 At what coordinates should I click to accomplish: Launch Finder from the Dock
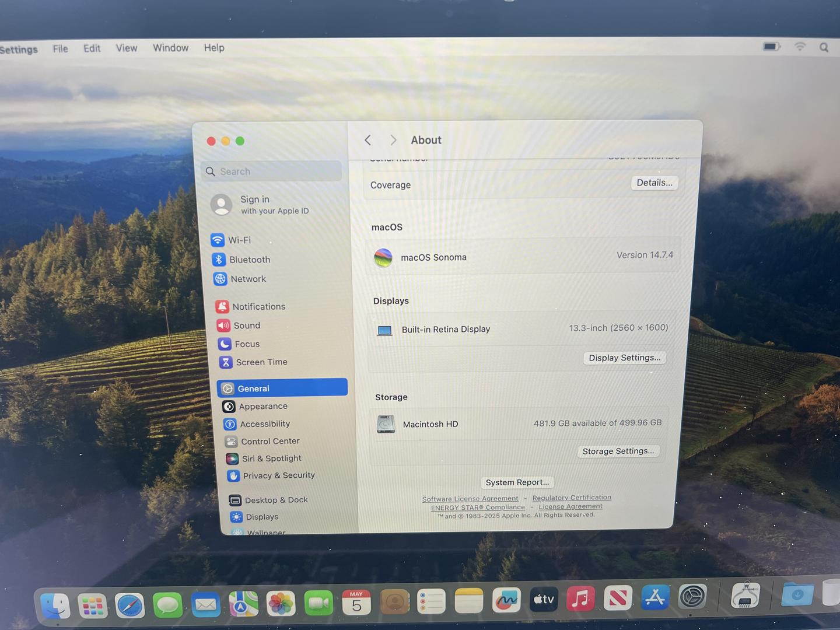point(55,607)
